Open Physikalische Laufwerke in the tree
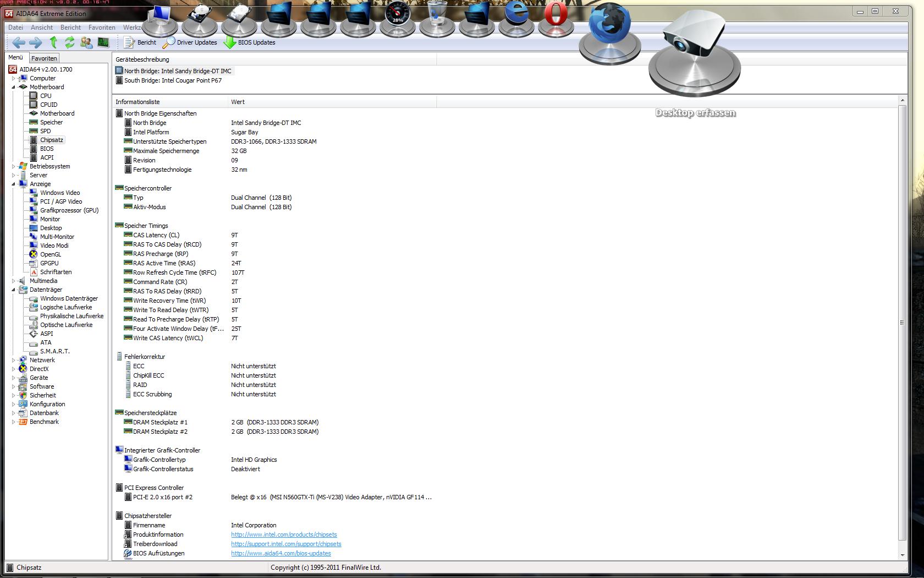The image size is (924, 578). coord(71,316)
